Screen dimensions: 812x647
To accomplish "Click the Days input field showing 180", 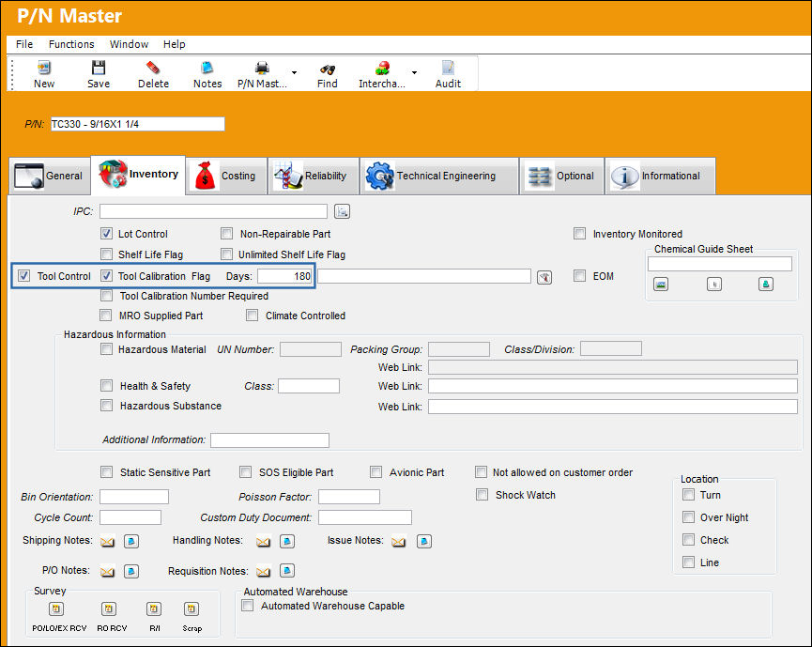I will (x=285, y=276).
